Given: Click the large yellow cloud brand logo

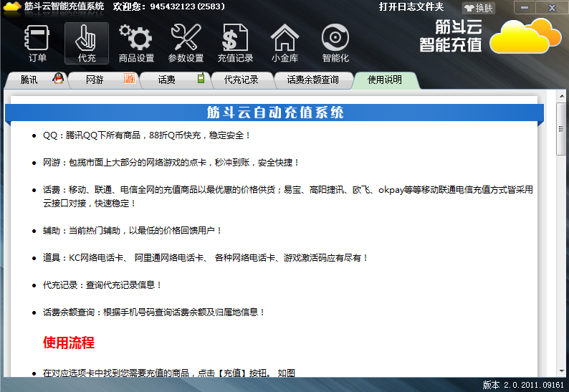Looking at the screenshot, I should pos(525,37).
